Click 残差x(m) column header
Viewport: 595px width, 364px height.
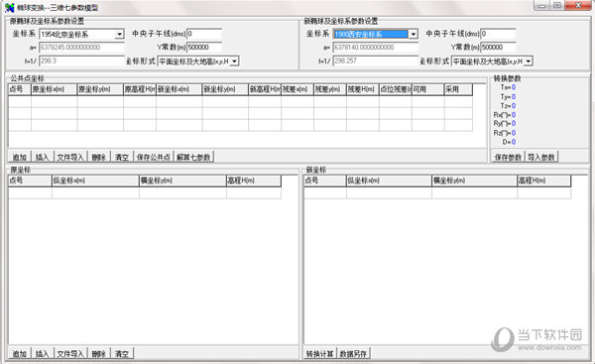click(x=297, y=89)
